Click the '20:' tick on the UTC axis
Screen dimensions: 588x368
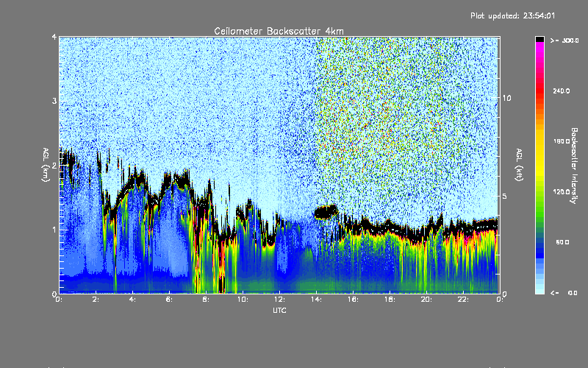coord(426,300)
